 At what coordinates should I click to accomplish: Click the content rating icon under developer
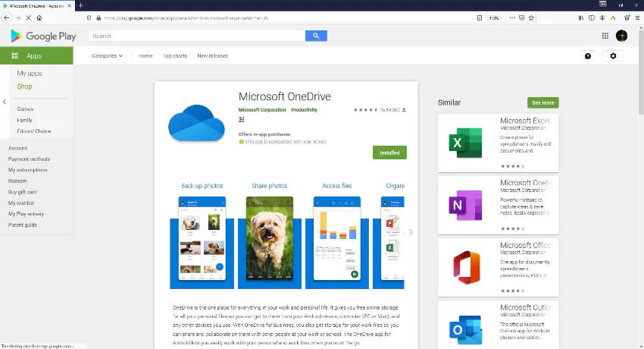tap(242, 120)
